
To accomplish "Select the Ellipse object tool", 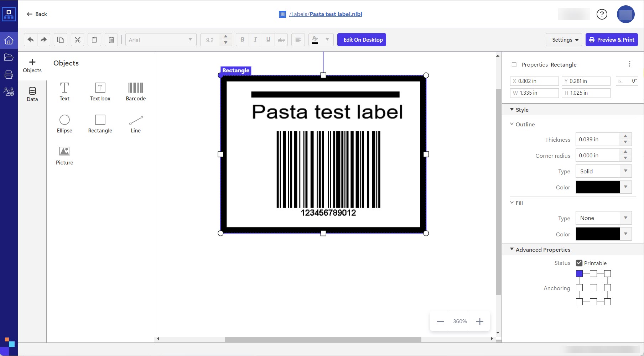I will (x=64, y=124).
